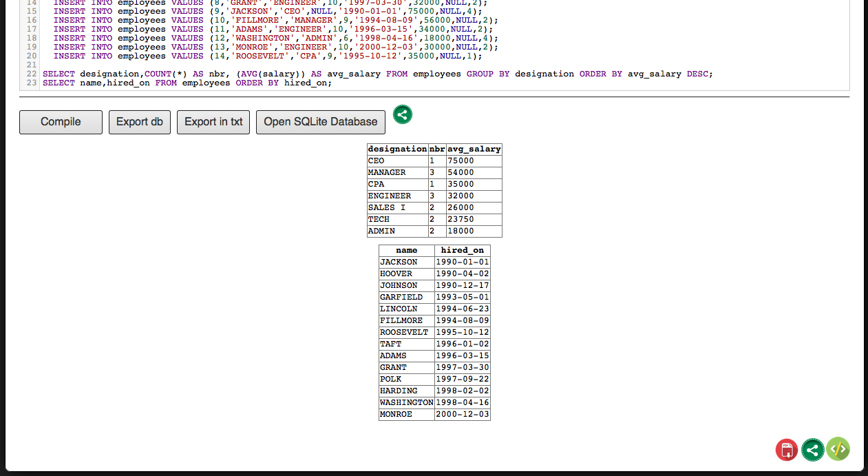
Task: Click the share icon at bottom right
Action: pos(812,450)
